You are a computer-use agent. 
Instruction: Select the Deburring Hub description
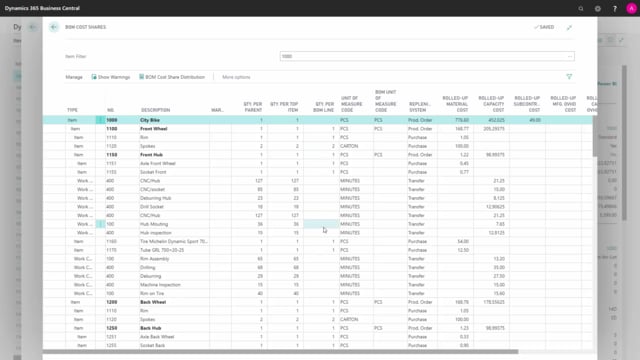[x=156, y=198]
